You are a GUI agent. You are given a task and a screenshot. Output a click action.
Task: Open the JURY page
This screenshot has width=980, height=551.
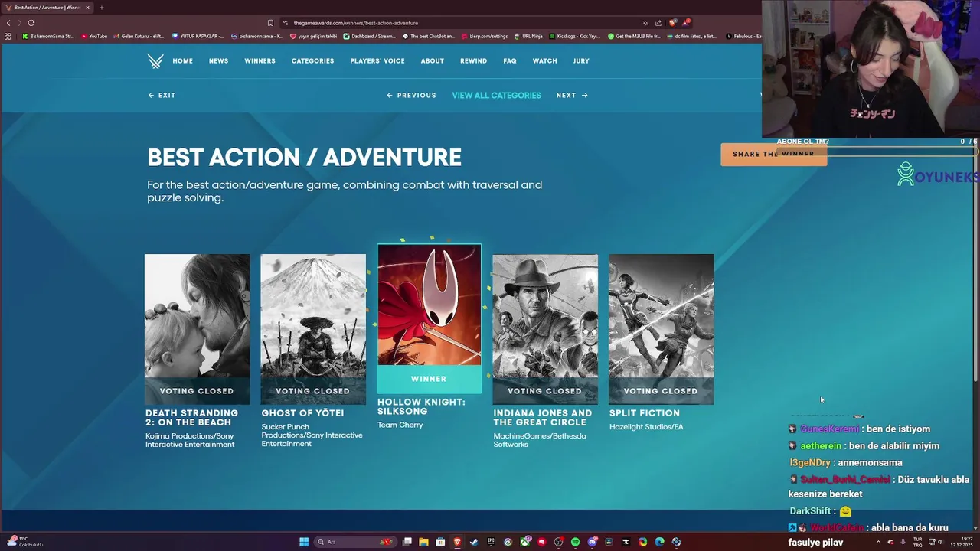581,61
